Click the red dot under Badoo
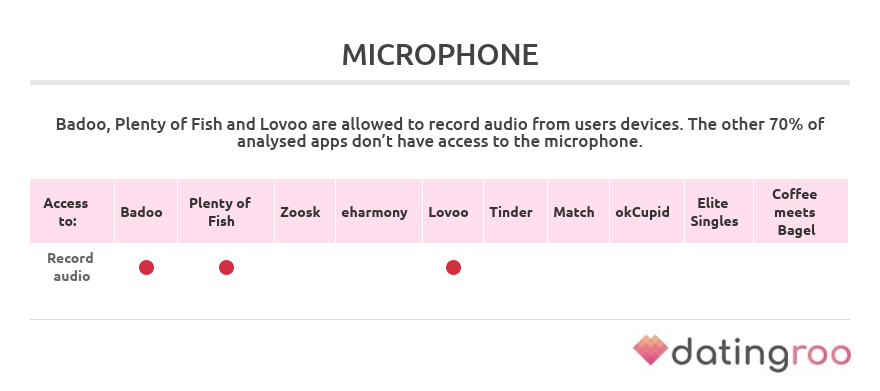880x391 pixels. pos(146,268)
